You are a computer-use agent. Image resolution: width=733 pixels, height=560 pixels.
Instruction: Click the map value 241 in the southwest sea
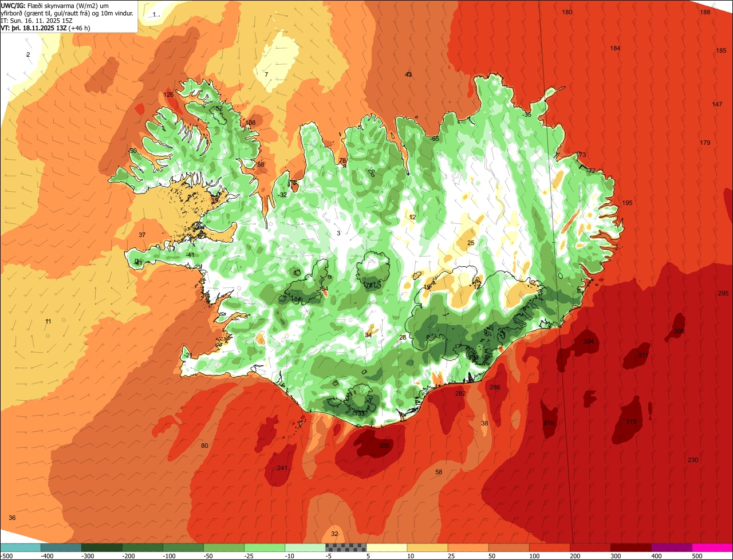[282, 468]
